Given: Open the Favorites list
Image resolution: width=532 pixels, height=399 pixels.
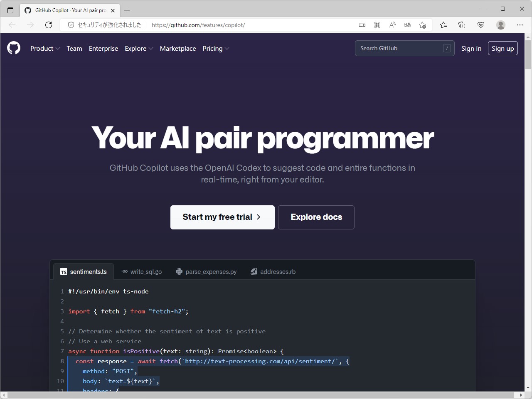Looking at the screenshot, I should 443,25.
